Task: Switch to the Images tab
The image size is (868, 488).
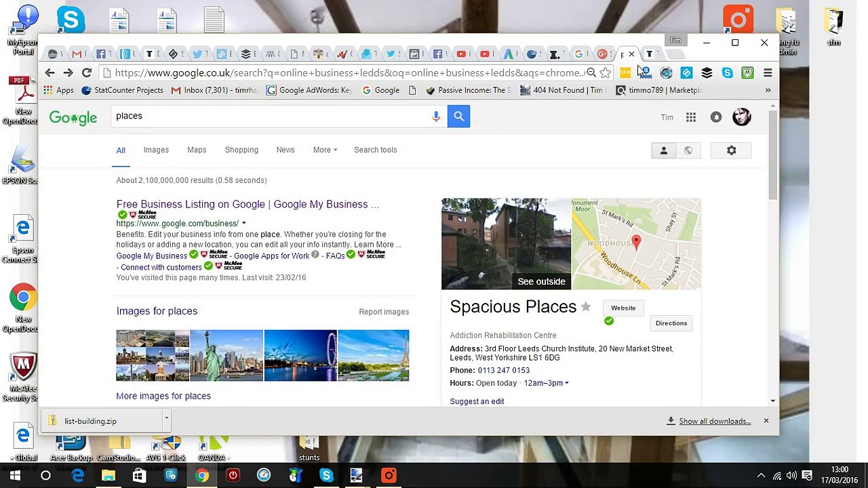Action: click(x=156, y=150)
